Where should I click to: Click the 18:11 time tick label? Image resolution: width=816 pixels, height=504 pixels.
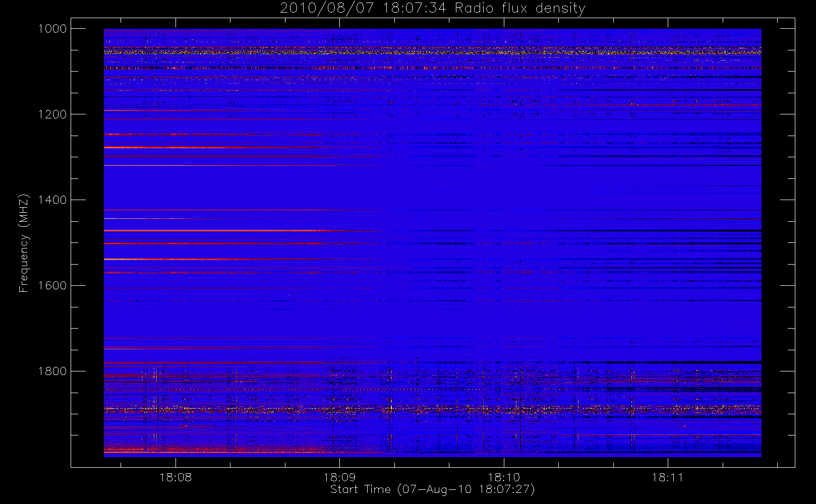[668, 477]
